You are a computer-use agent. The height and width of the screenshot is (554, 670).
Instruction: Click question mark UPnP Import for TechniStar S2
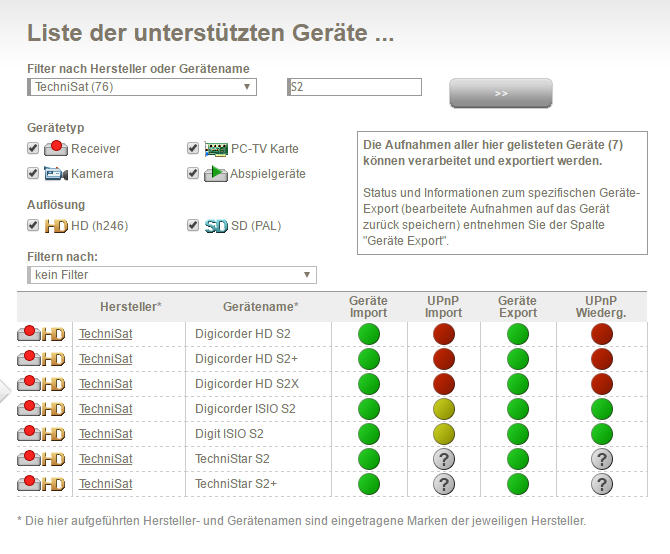point(444,459)
